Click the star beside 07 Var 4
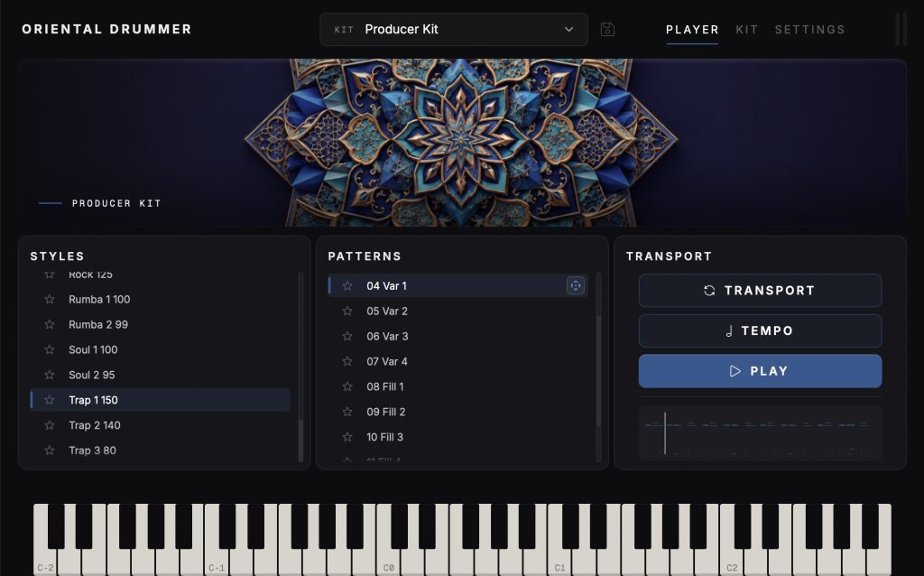 [347, 361]
